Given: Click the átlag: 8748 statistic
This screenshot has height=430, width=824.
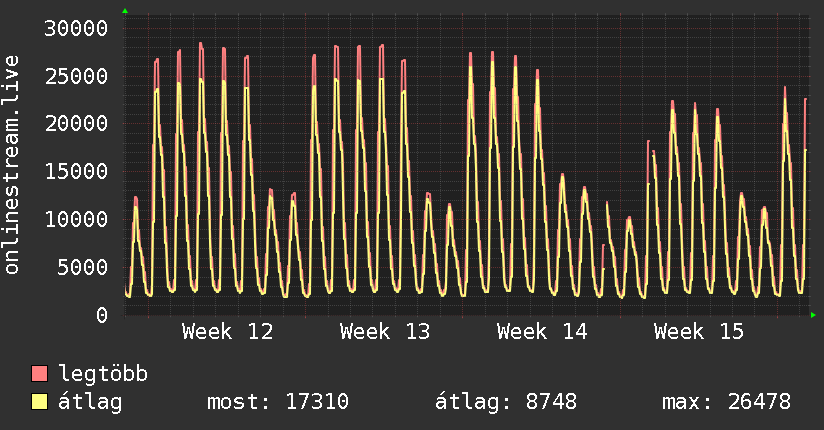Looking at the screenshot, I should tap(506, 402).
